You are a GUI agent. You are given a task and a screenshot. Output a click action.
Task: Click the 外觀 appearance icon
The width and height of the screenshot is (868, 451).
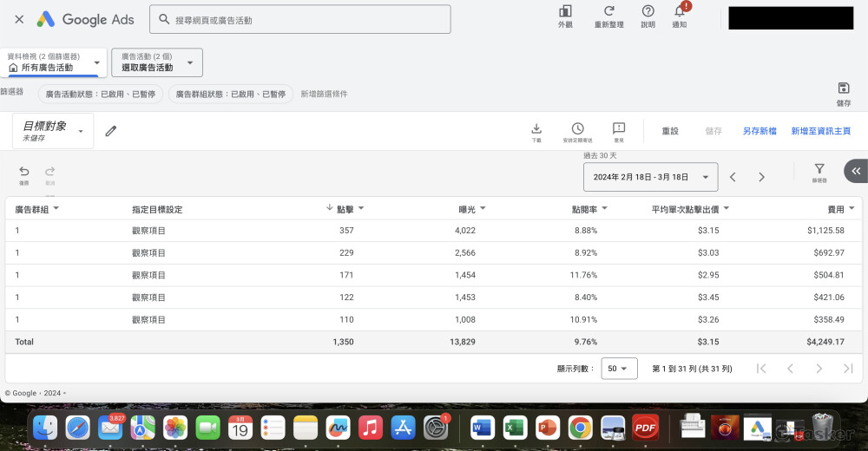pos(565,11)
